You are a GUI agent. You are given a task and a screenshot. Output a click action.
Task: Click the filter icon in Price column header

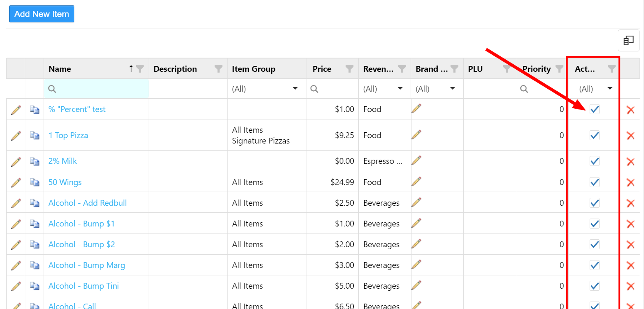(x=350, y=69)
